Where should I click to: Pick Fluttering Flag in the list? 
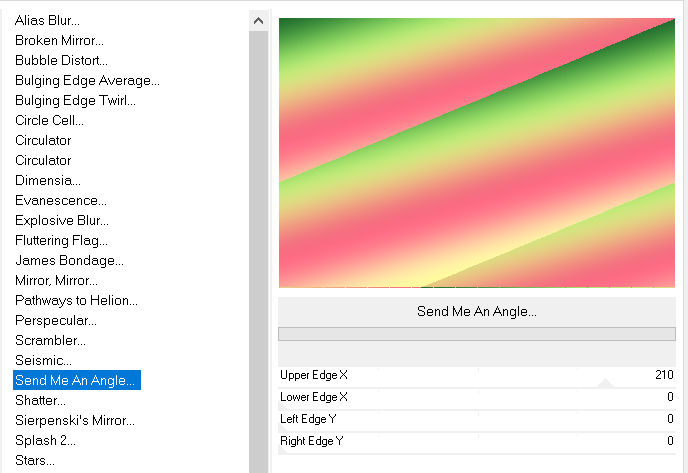click(x=61, y=240)
